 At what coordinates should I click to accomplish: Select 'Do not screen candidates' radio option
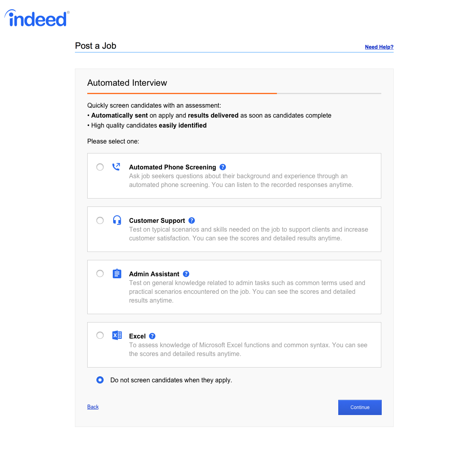coord(100,380)
